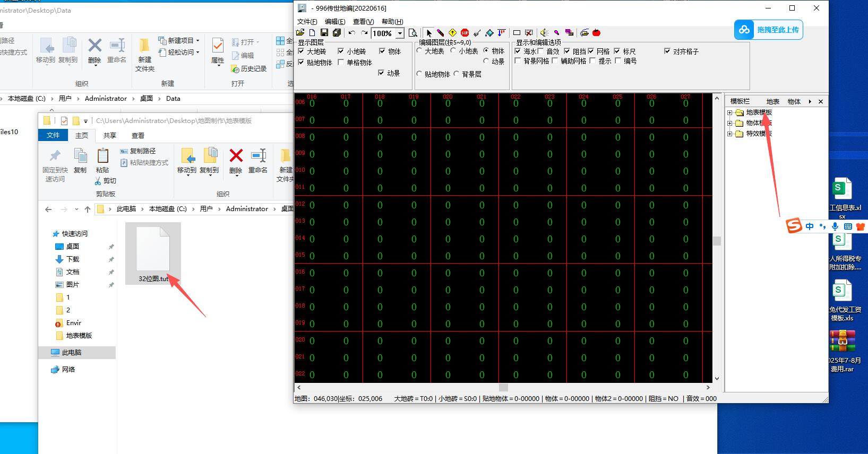Image resolution: width=868 pixels, height=454 pixels.
Task: Open the 100% zoom dropdown
Action: tap(400, 33)
